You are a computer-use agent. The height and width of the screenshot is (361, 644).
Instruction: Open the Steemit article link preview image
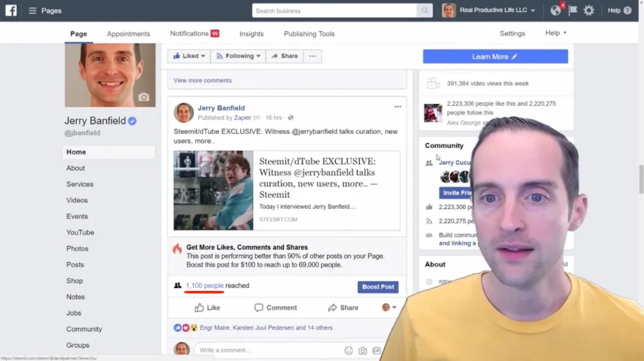point(213,190)
